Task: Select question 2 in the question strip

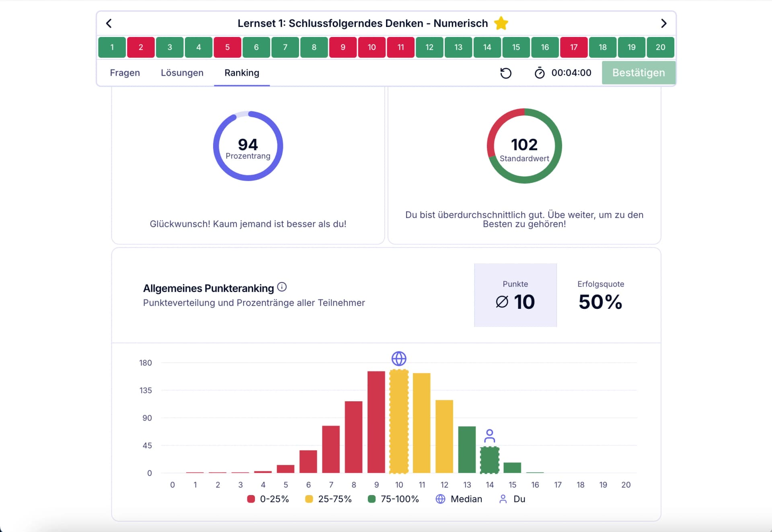Action: (141, 47)
